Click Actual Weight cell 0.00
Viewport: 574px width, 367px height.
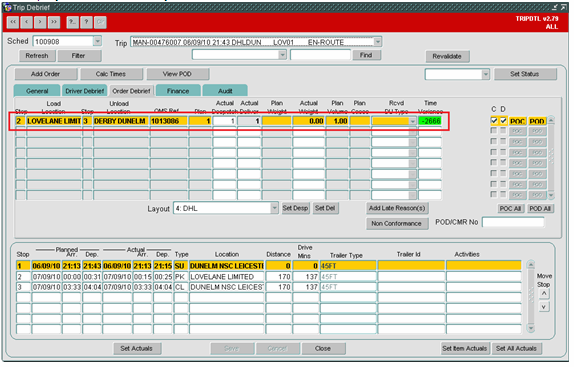(x=309, y=121)
